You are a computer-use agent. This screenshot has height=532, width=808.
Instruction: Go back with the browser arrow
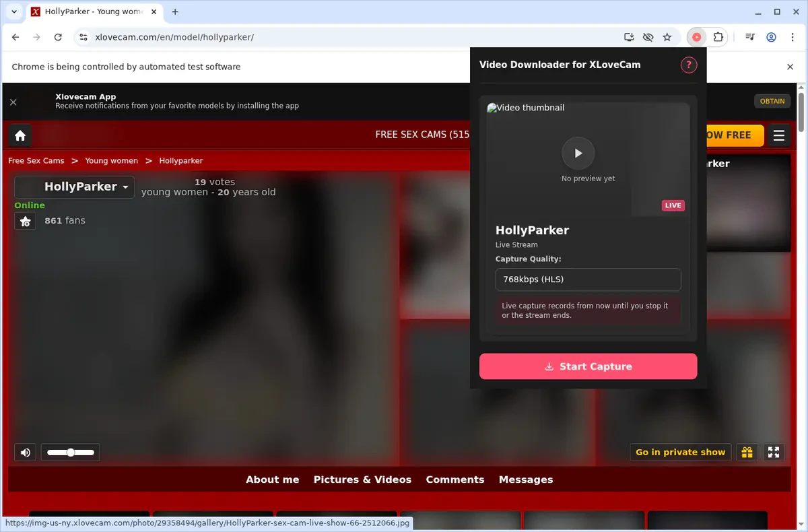point(15,37)
